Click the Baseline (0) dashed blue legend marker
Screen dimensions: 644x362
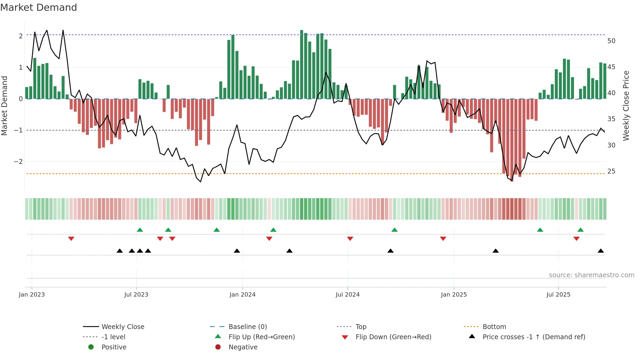(x=217, y=327)
